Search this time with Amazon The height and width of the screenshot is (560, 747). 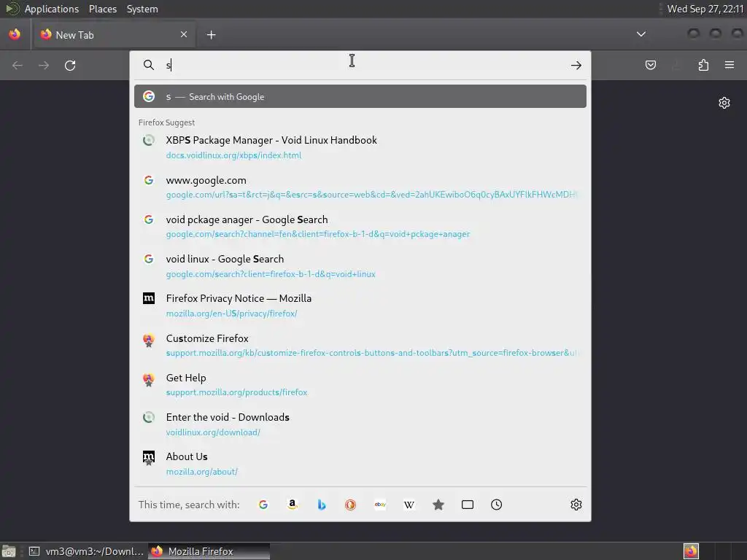point(293,505)
